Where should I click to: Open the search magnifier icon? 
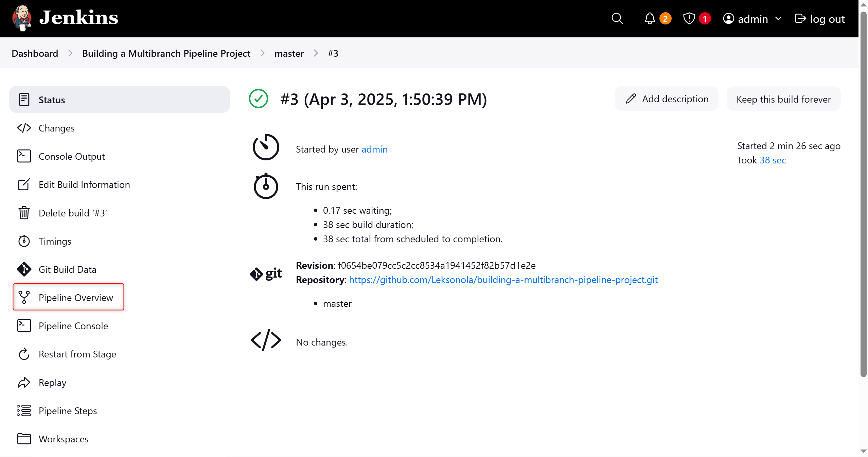[617, 18]
